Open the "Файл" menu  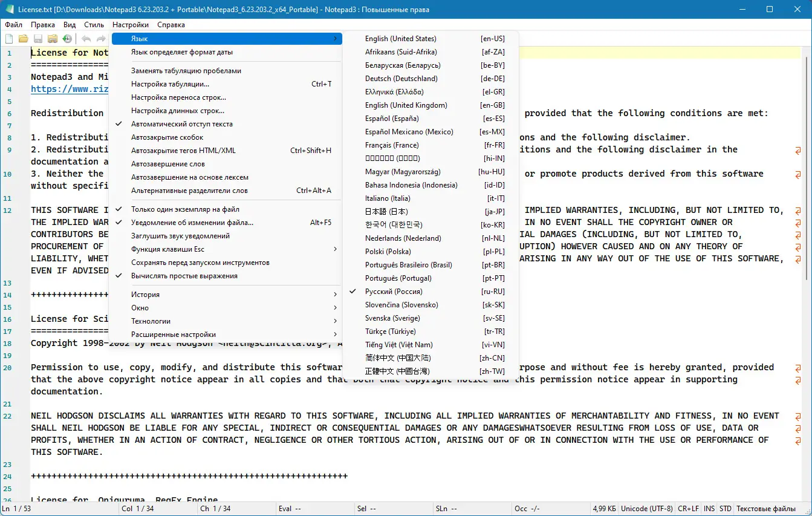[13, 25]
